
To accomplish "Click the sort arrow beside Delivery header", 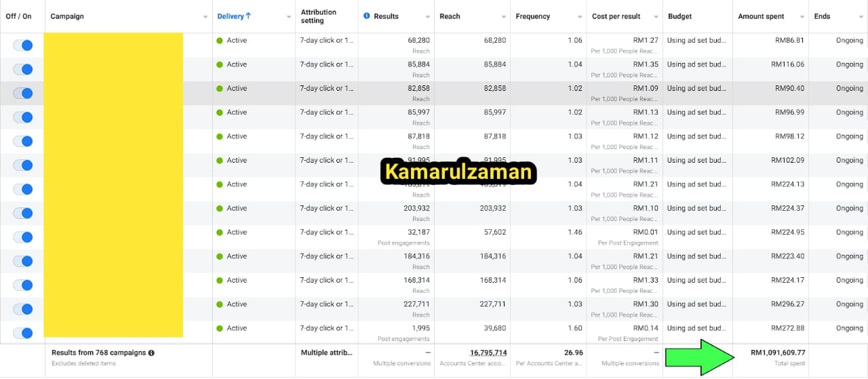I will 248,16.
